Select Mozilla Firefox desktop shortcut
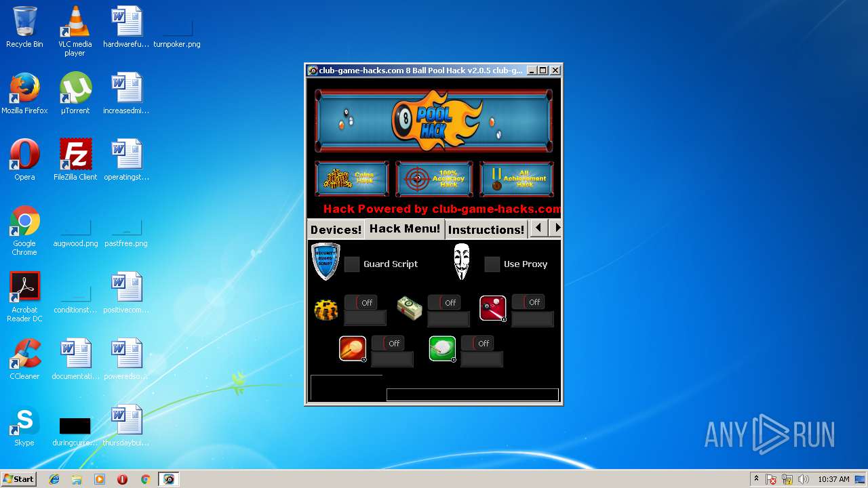Viewport: 868px width, 488px height. [24, 94]
